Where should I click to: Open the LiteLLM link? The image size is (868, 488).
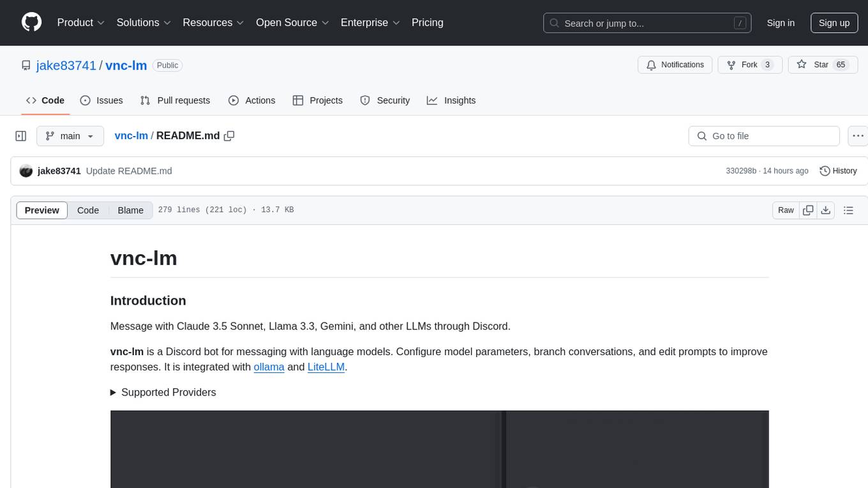click(326, 367)
